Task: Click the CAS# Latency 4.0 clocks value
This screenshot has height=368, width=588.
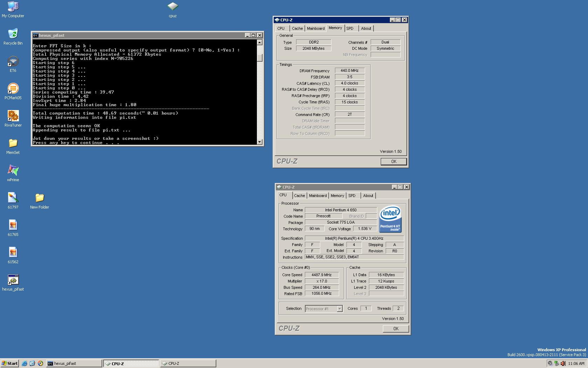Action: tap(350, 83)
